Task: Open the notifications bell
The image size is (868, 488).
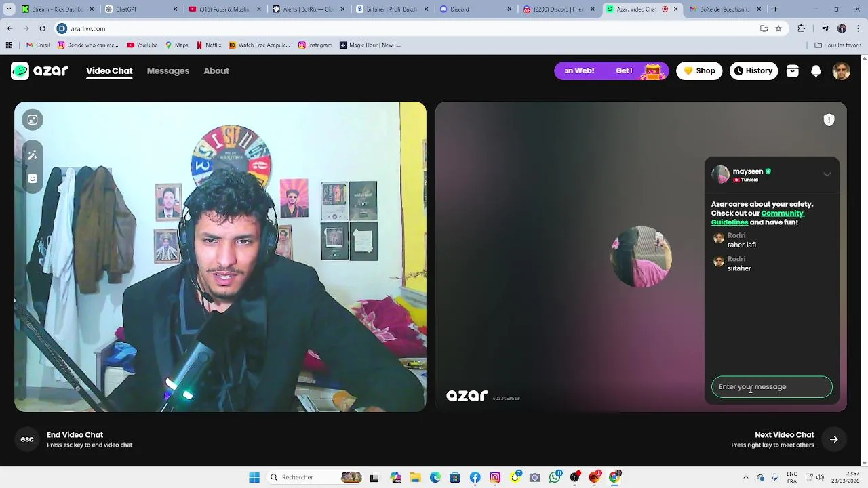Action: click(x=816, y=70)
